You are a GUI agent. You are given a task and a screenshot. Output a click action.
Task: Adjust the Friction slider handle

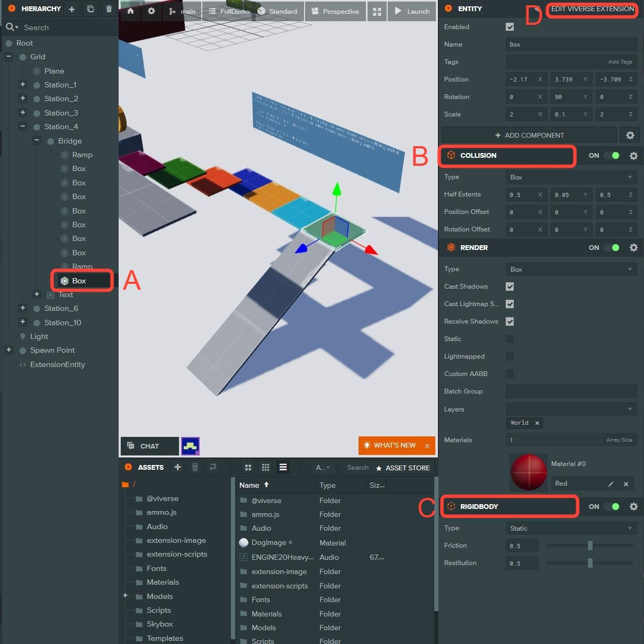coord(590,545)
